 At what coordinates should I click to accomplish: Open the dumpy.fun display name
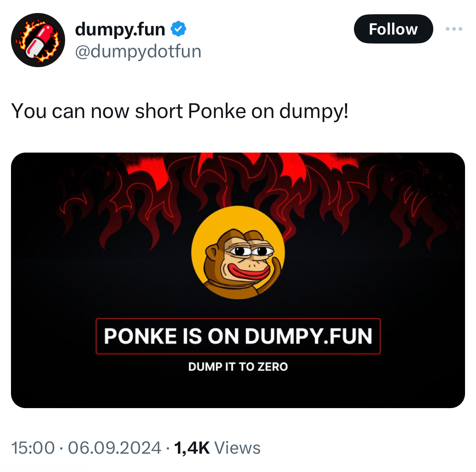click(x=120, y=29)
